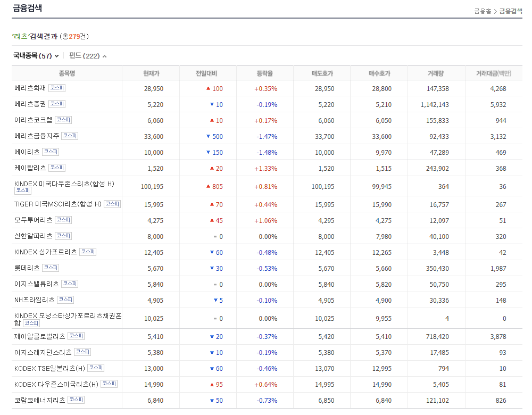Click 메리츠화재 current price 28,950
Viewport: 532px width, 415px height.
click(x=153, y=89)
